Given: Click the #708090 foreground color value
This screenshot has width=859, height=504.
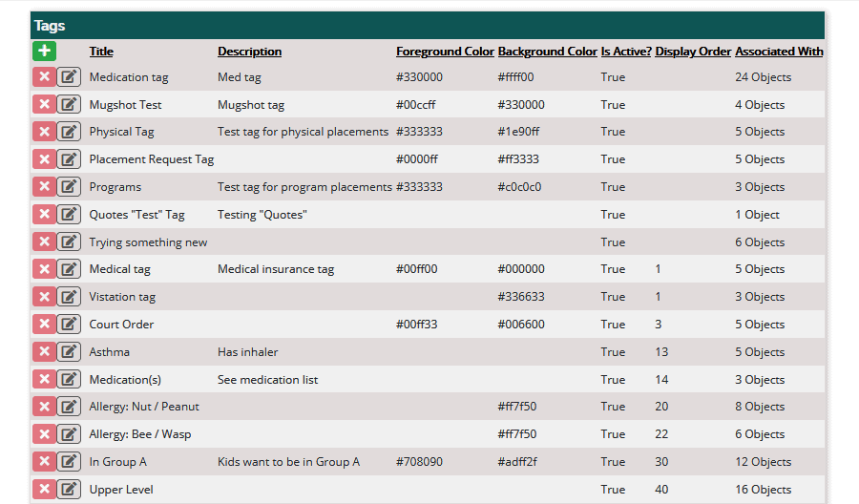Looking at the screenshot, I should click(x=419, y=462).
